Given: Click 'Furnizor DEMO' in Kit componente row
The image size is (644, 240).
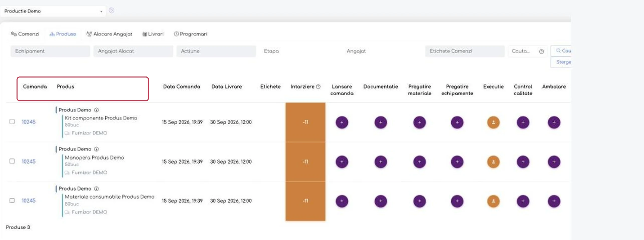Looking at the screenshot, I should [x=89, y=133].
